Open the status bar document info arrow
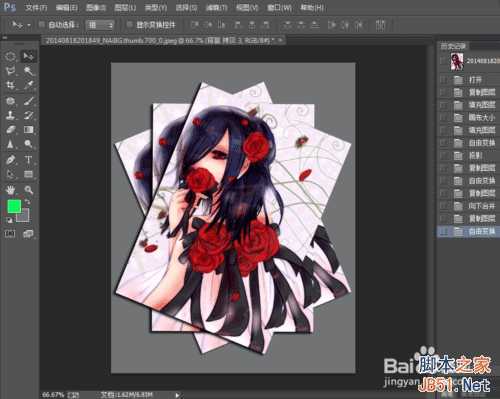This screenshot has width=500, height=399. tap(177, 395)
